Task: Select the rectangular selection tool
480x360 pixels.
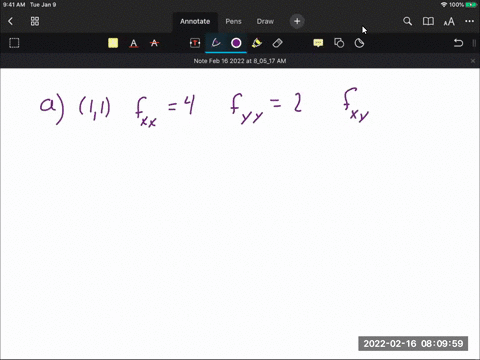Action: pyautogui.click(x=14, y=43)
